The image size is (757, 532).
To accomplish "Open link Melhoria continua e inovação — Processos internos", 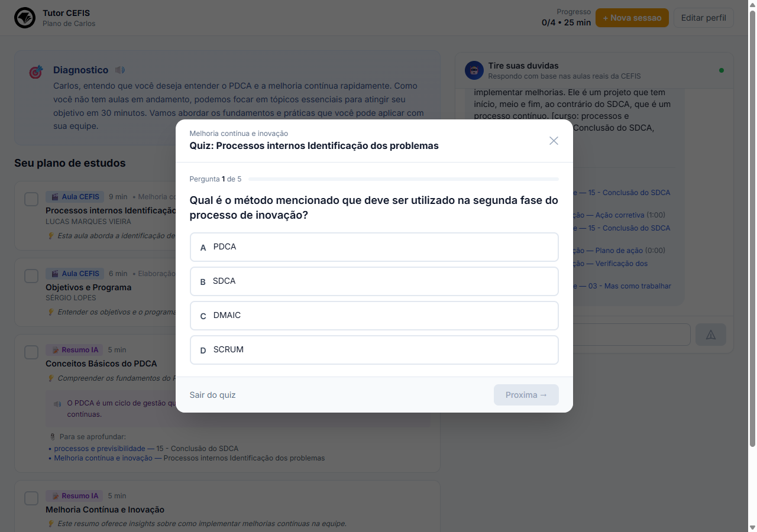I will coord(189,458).
